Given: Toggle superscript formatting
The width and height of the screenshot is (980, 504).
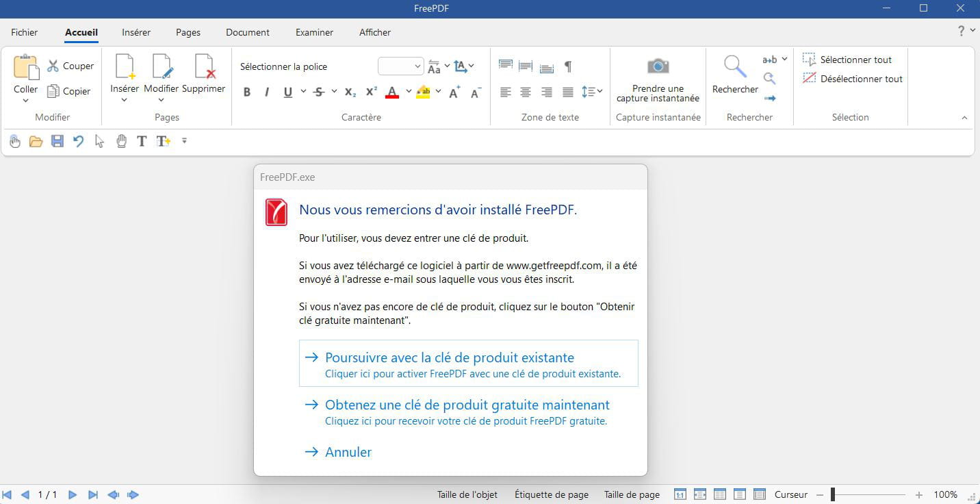Looking at the screenshot, I should pos(371,92).
